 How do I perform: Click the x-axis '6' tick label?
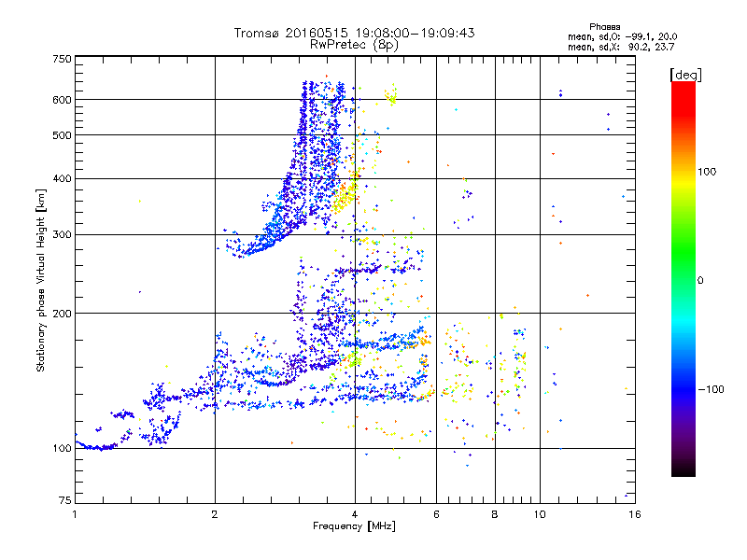436,514
